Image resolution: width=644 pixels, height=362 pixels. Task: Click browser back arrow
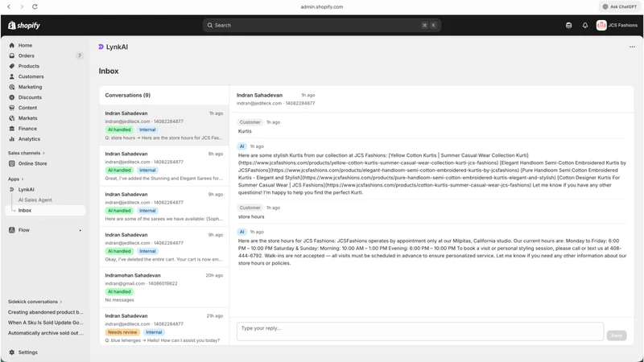pos(9,6)
